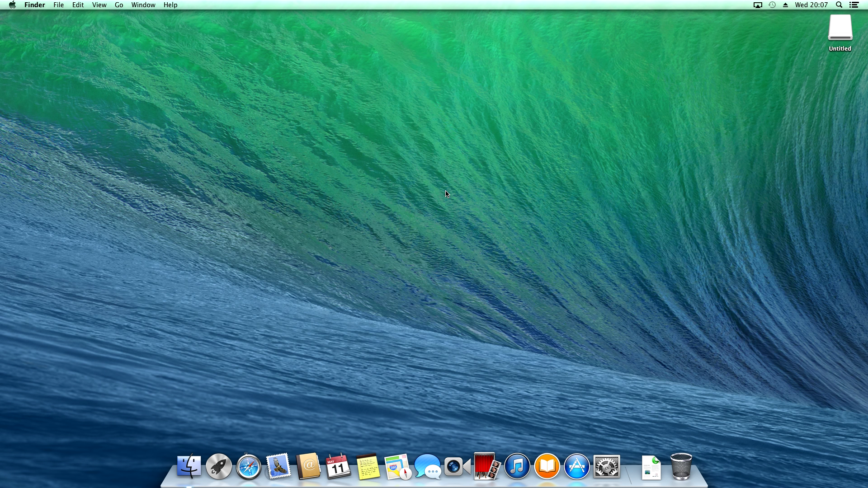The width and height of the screenshot is (868, 488).
Task: Open Messages speech bubble icon
Action: click(x=427, y=467)
